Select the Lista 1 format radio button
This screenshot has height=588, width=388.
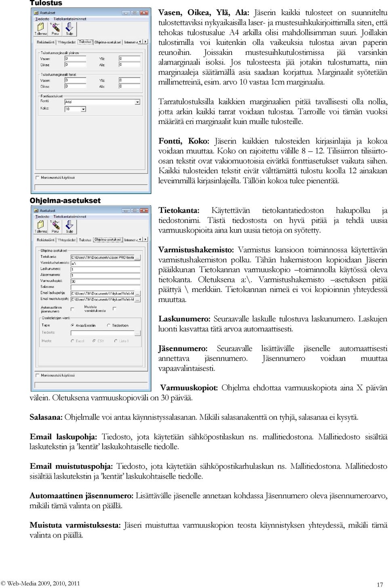point(116,341)
